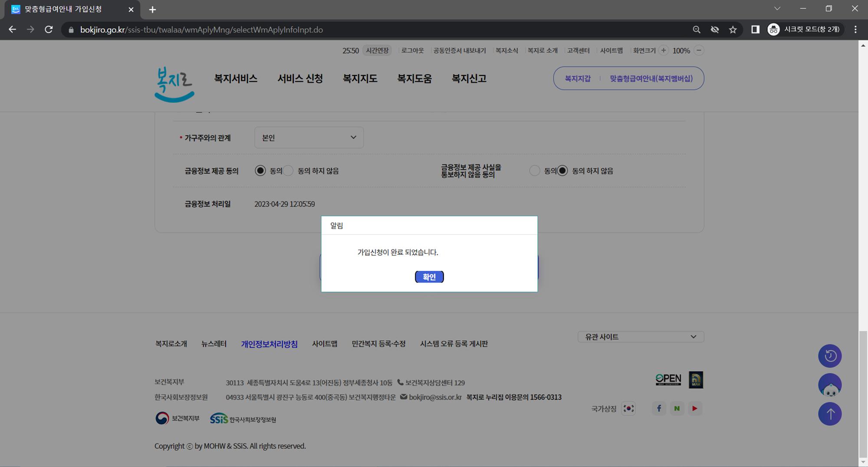Screen dimensions: 868x467
Task: Close the 맞춤형급여안내 가입신청 tab
Action: coord(131,10)
